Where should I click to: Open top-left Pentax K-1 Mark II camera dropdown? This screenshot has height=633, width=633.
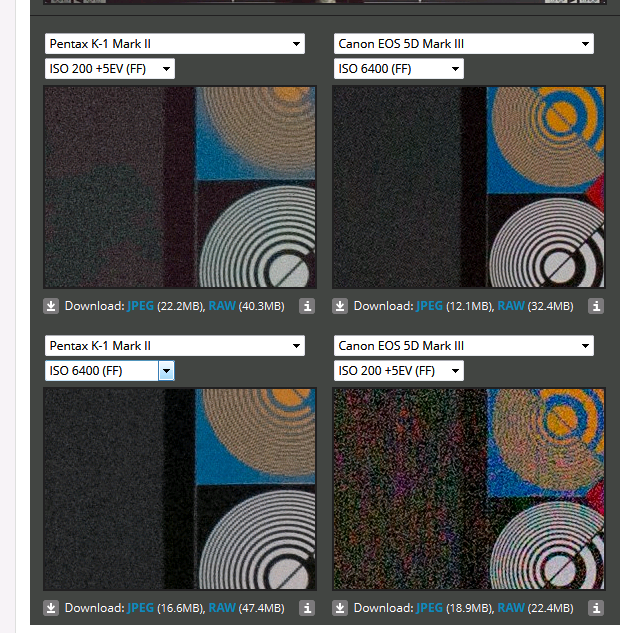[x=174, y=44]
